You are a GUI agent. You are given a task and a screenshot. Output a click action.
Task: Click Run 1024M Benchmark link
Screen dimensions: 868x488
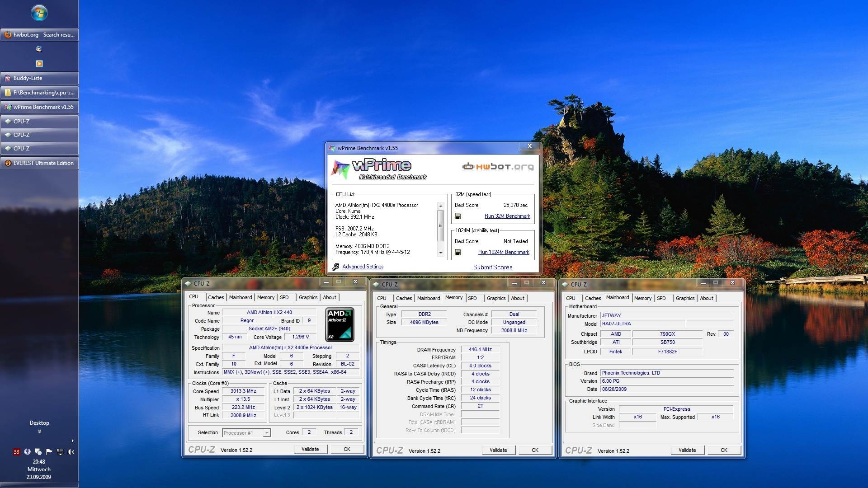(504, 253)
